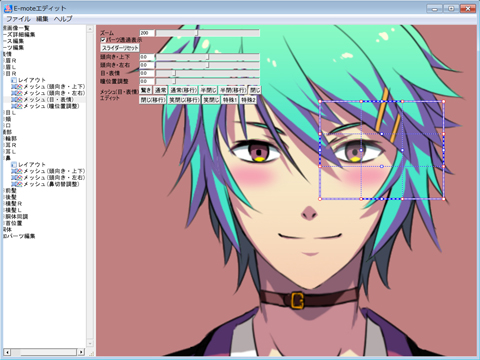
Task: Expand the 前髪 tree node
Action: [4, 191]
